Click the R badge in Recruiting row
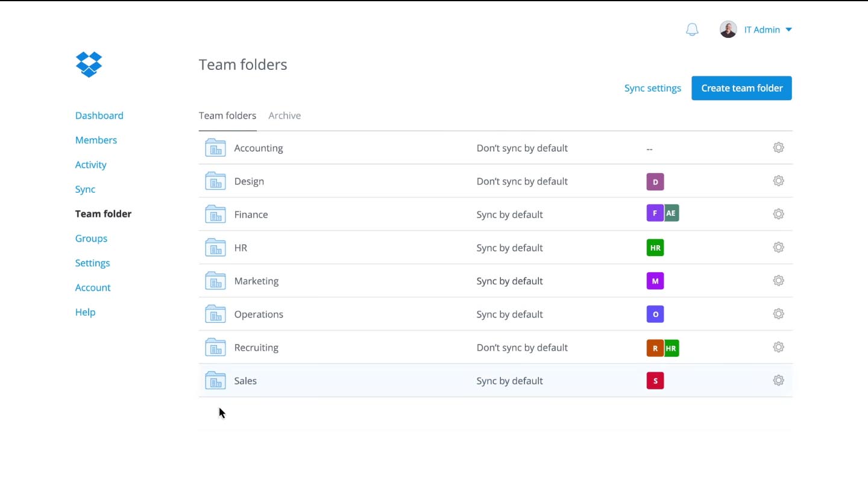This screenshot has width=868, height=488. point(655,348)
